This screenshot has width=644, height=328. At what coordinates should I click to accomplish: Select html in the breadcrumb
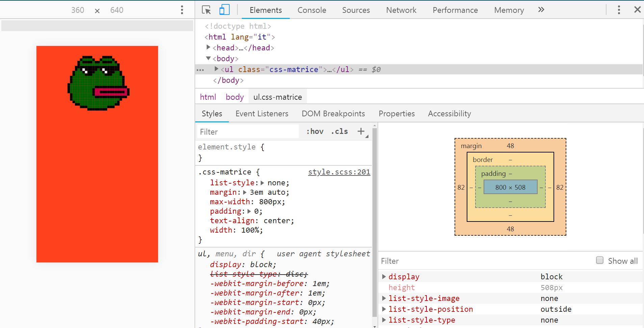(x=208, y=97)
